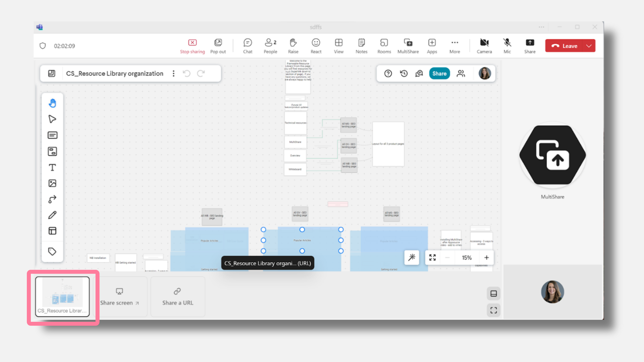Click Share screen option
This screenshot has width=644, height=362.
click(119, 297)
